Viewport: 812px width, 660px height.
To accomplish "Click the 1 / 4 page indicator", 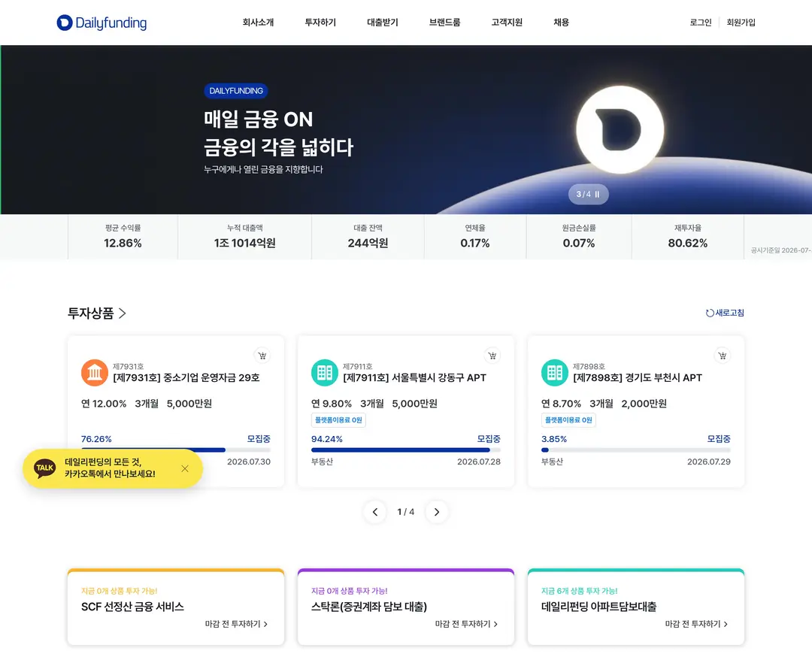I will pos(406,512).
